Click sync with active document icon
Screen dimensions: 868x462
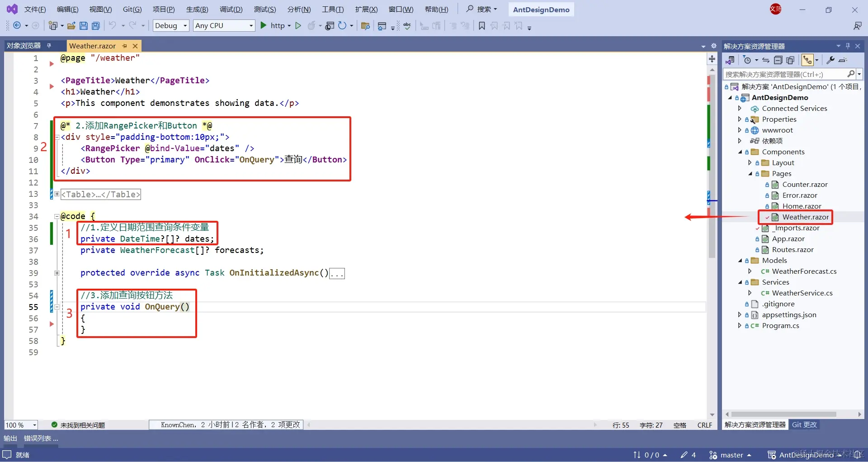click(x=766, y=60)
